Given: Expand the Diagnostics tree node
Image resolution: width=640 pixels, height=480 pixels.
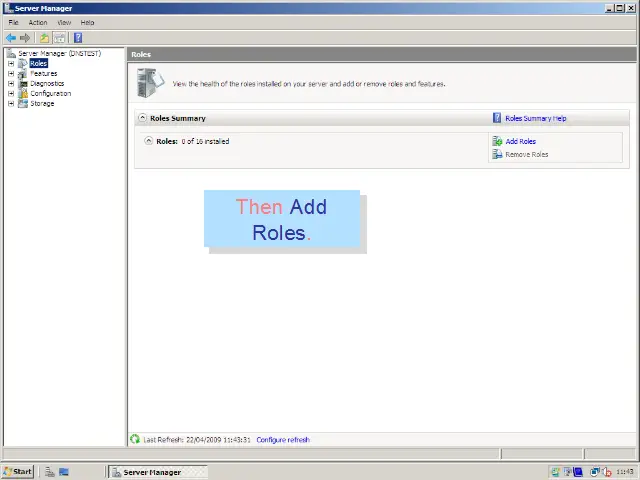Looking at the screenshot, I should [x=11, y=84].
